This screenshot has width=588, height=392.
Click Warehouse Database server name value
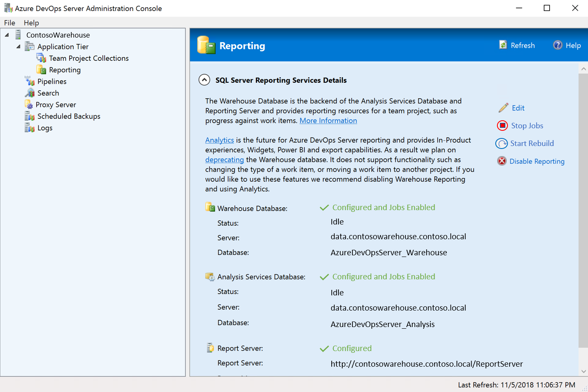pyautogui.click(x=398, y=236)
